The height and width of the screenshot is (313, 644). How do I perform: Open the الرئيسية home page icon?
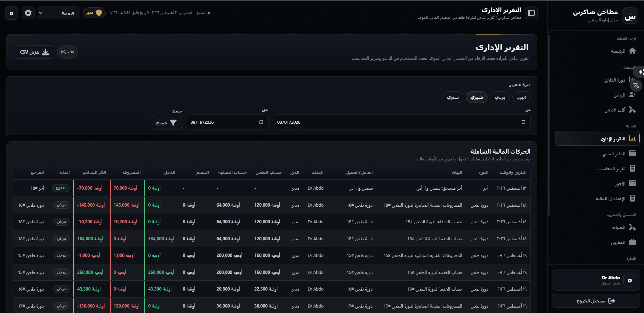[632, 51]
